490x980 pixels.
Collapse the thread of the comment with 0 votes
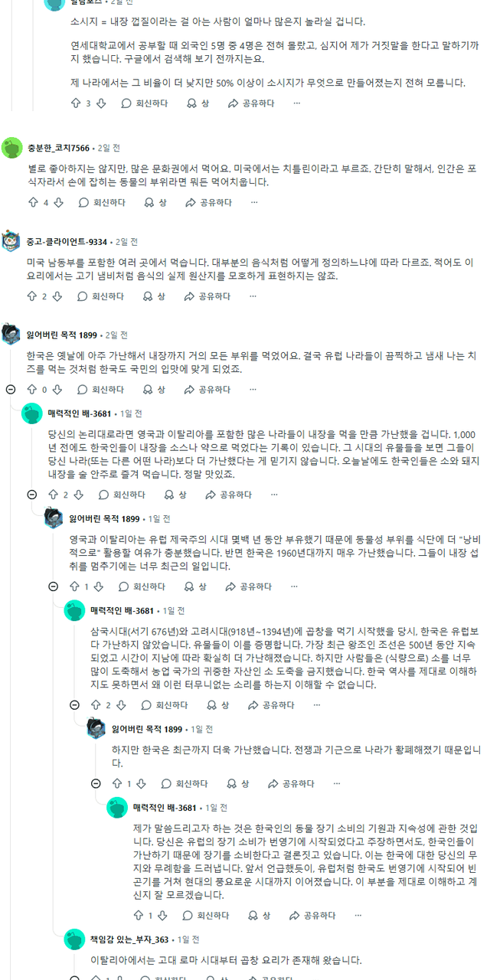(11, 390)
